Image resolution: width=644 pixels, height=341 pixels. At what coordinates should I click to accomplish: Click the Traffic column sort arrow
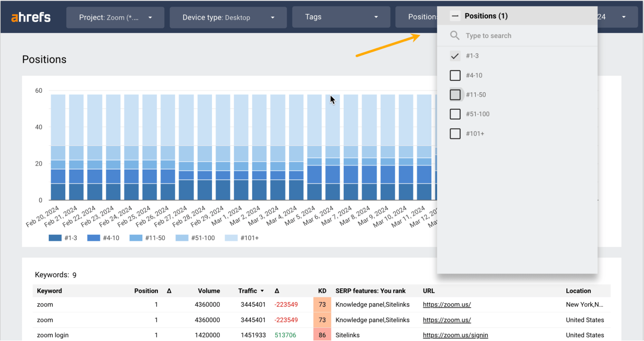tap(262, 291)
